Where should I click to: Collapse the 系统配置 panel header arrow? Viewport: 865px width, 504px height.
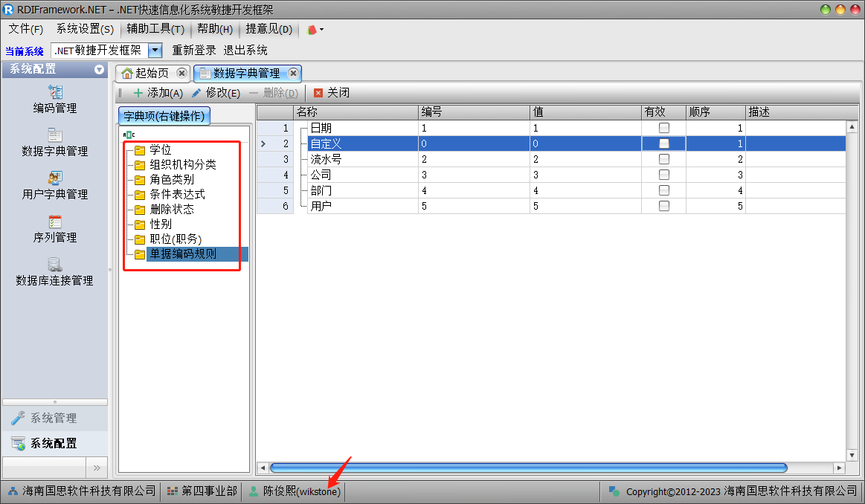[99, 70]
